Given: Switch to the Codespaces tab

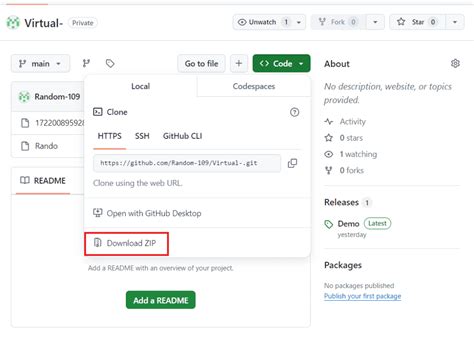Looking at the screenshot, I should pyautogui.click(x=254, y=86).
